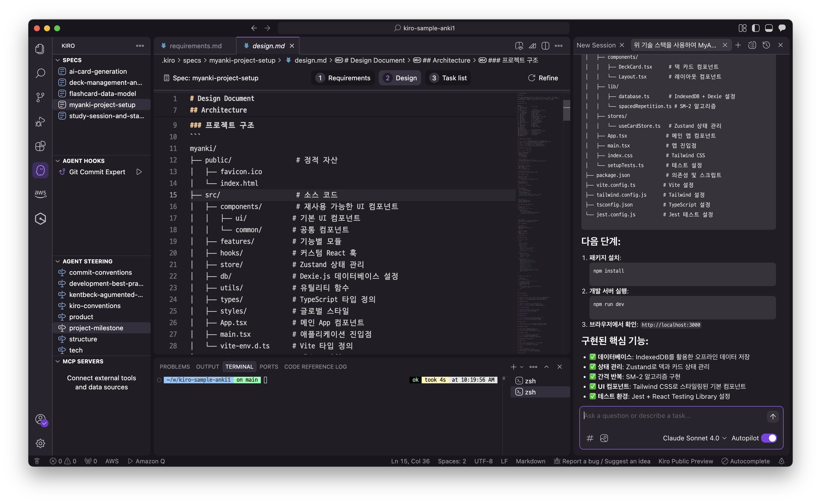
Task: Toggle the bottom panel layout icon
Action: tap(769, 28)
